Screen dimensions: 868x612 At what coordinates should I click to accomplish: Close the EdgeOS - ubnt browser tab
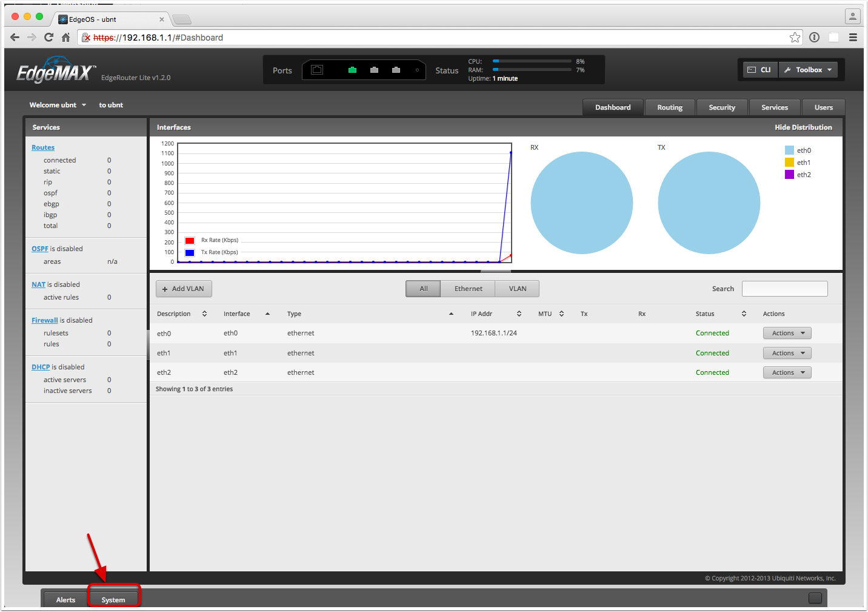tap(162, 19)
